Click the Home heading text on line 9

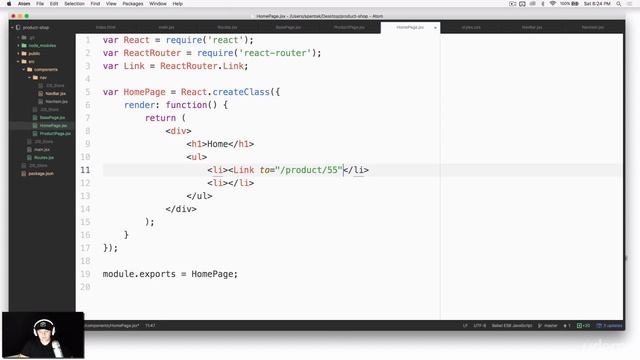[x=218, y=144]
